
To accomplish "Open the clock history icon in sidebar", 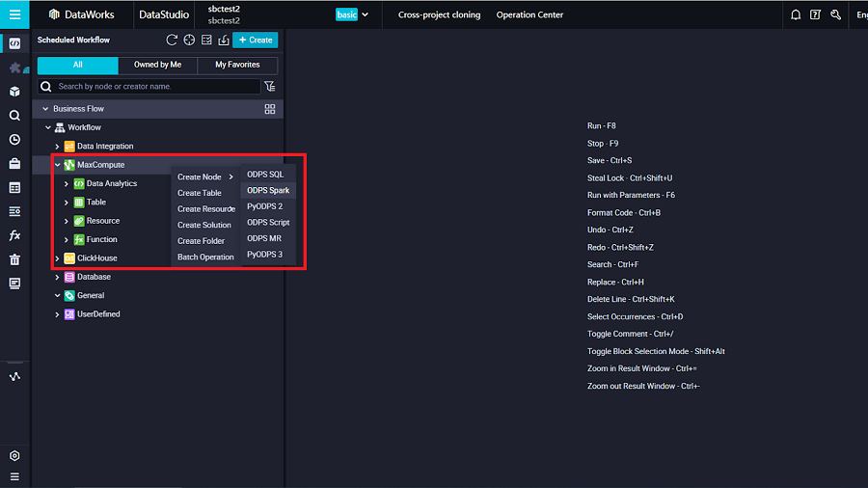I will (14, 140).
